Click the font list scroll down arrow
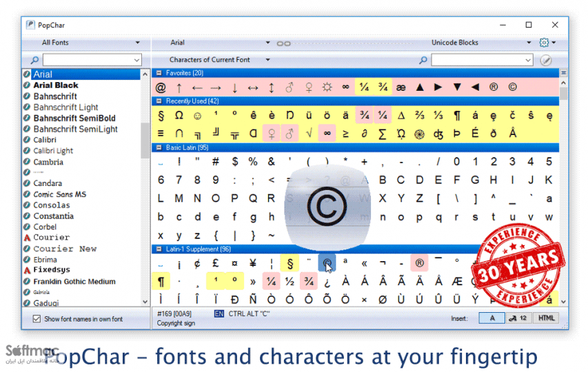Viewport: 588px width, 372px height. 145,302
